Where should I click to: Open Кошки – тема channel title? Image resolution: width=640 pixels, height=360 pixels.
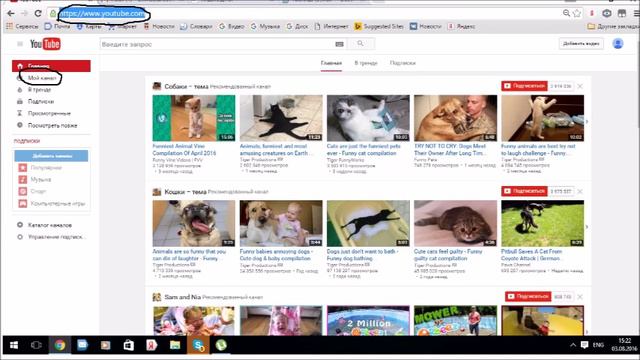click(185, 192)
